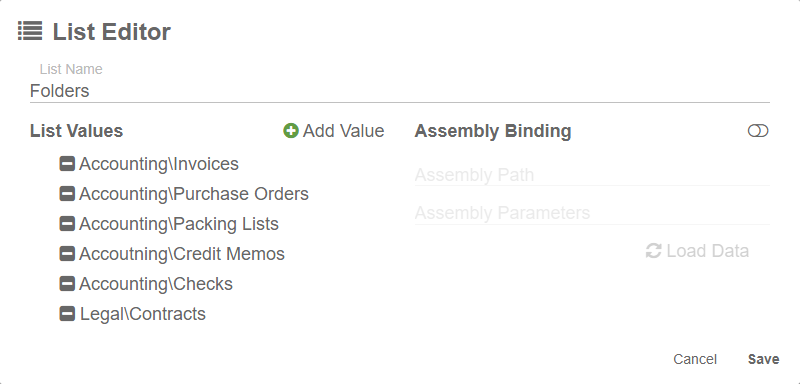Viewport: 800px width, 384px height.
Task: Remove the Accounting\Packing Lists value
Action: point(67,224)
